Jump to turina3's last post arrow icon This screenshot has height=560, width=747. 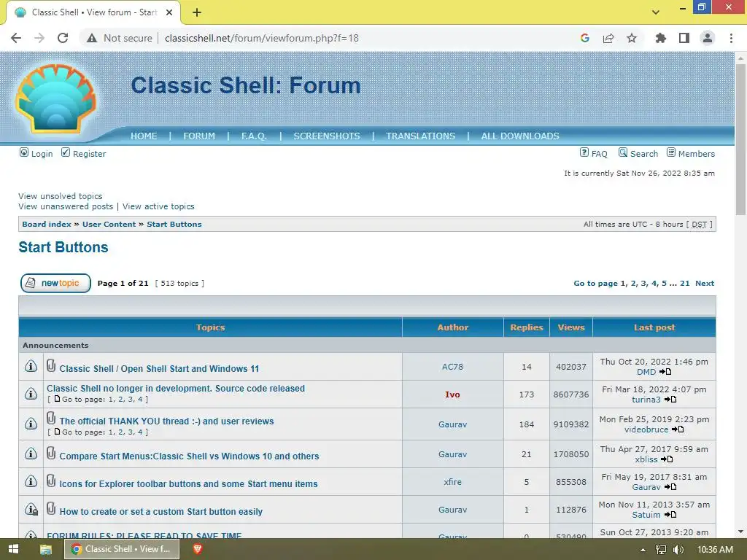(x=670, y=400)
